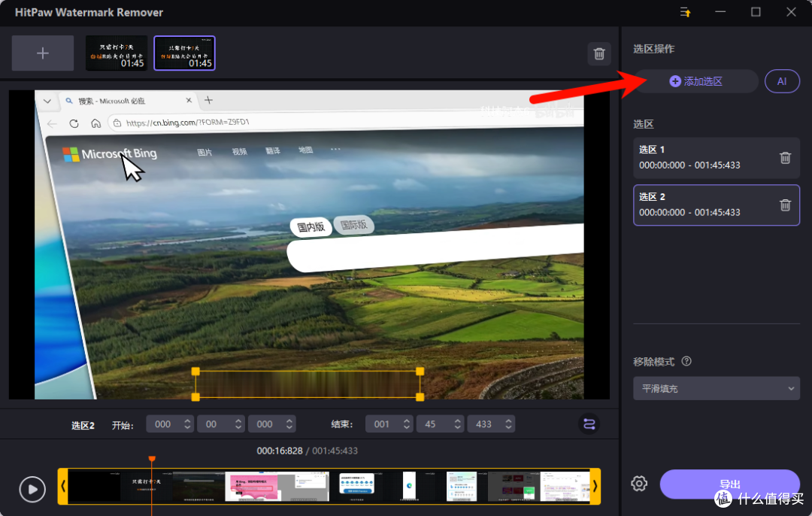Delete 选区 2 with its trash icon

[x=785, y=205]
